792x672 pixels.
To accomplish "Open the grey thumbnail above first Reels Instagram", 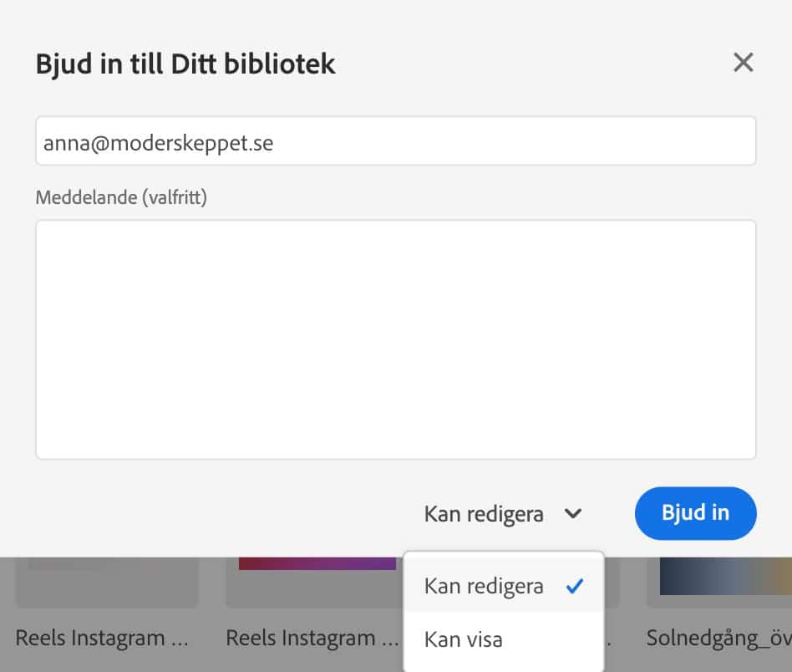I will tap(107, 582).
